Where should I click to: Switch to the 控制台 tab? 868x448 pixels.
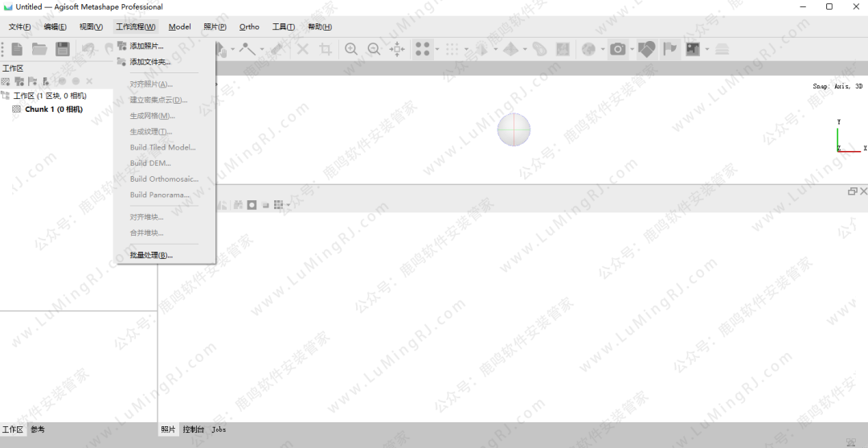click(x=194, y=430)
